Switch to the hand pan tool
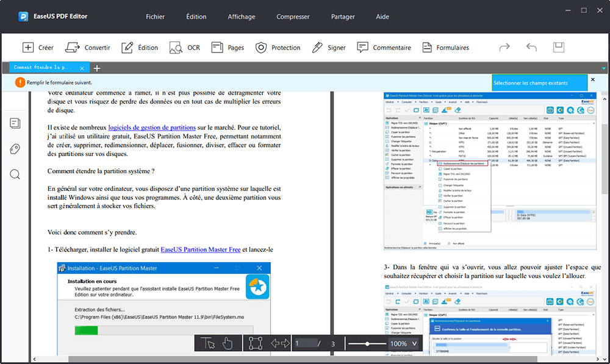 click(x=228, y=343)
